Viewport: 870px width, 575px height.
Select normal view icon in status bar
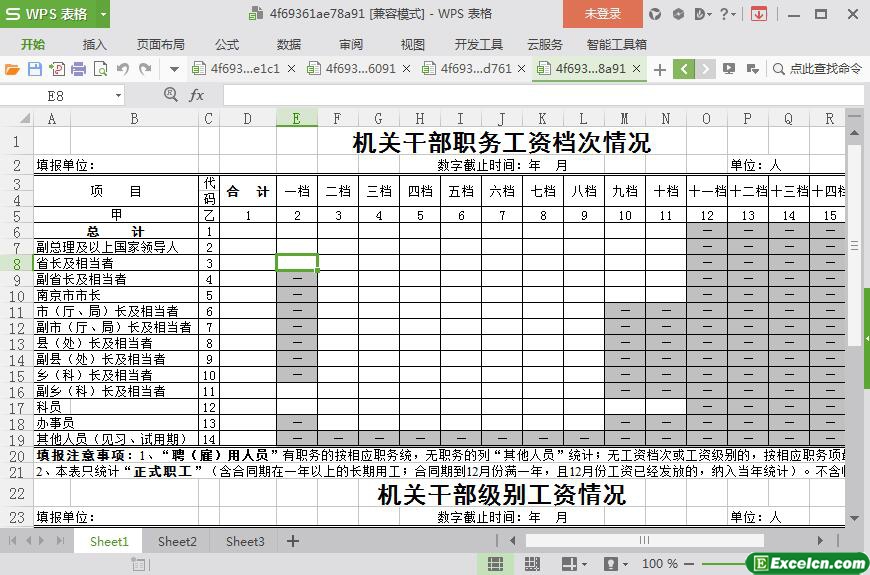click(495, 564)
